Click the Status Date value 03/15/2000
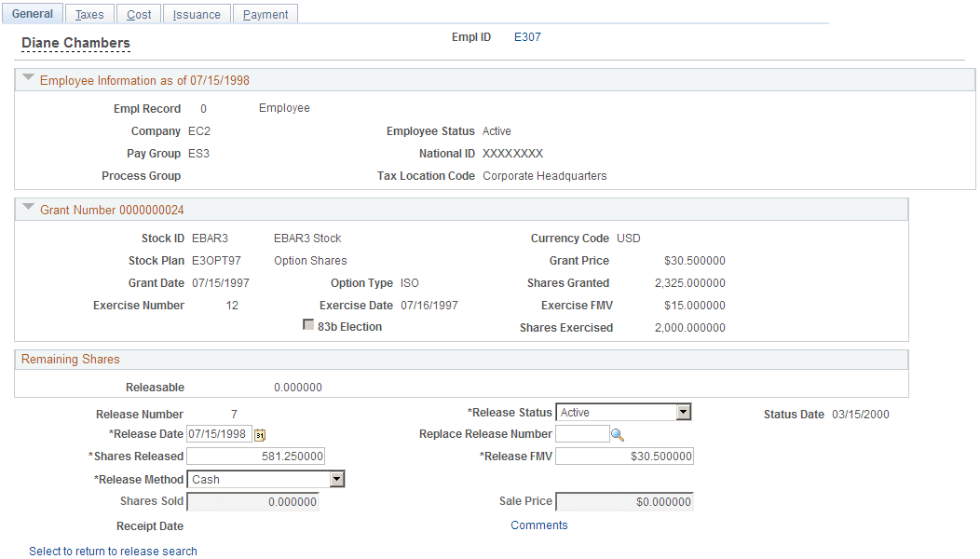The image size is (980, 559). [861, 415]
